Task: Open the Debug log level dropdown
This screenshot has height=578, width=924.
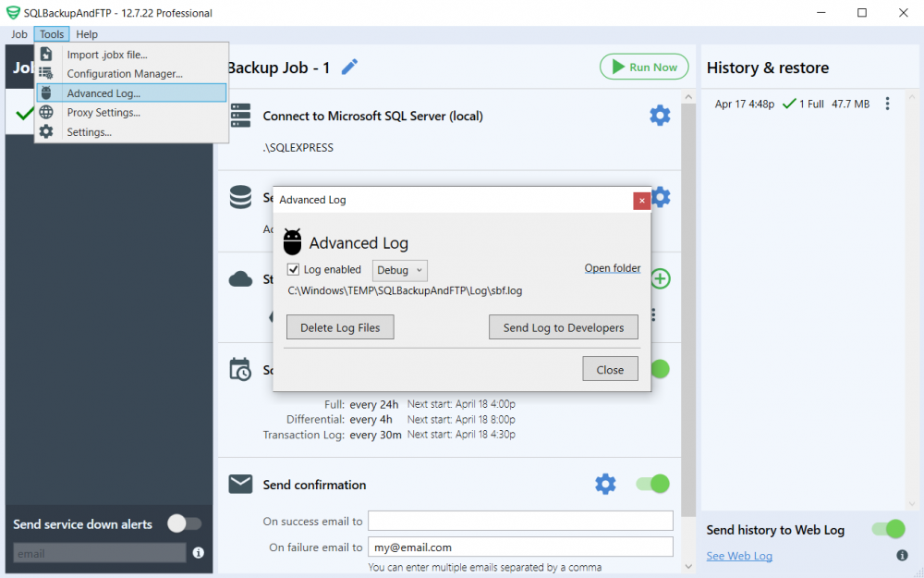Action: [399, 269]
